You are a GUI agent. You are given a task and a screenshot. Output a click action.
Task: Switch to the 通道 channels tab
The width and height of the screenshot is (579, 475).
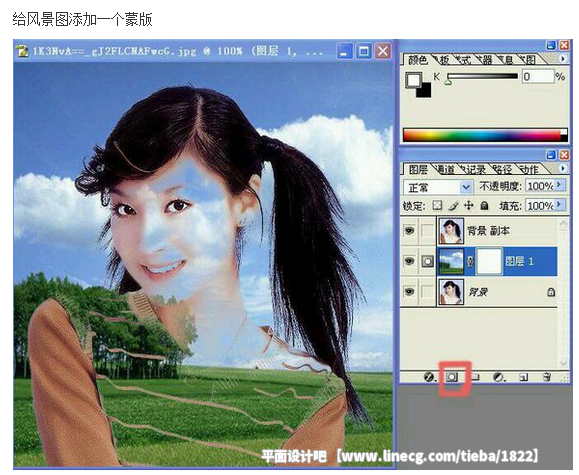point(446,170)
